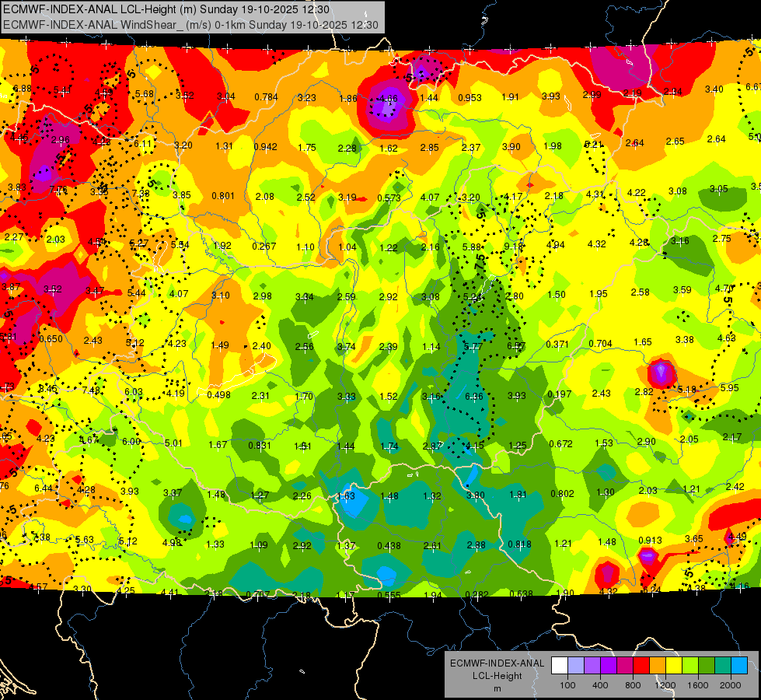761x700 pixels.
Task: Click the wind shear value 0.197
Action: [x=559, y=394]
